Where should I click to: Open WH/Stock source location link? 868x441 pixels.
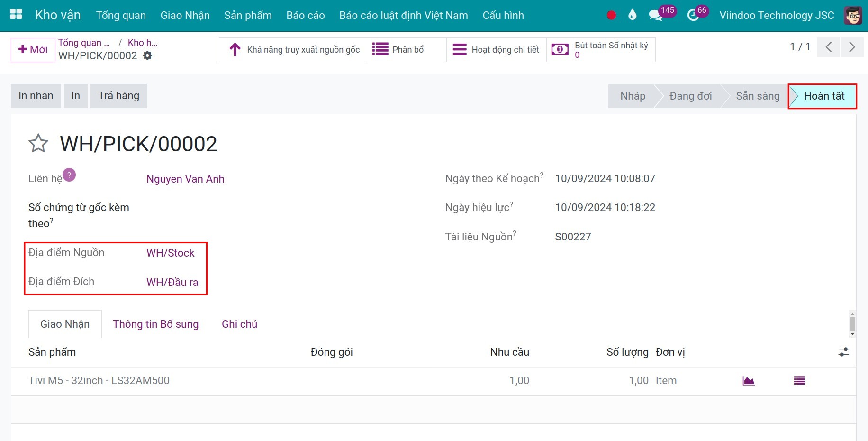(x=171, y=253)
